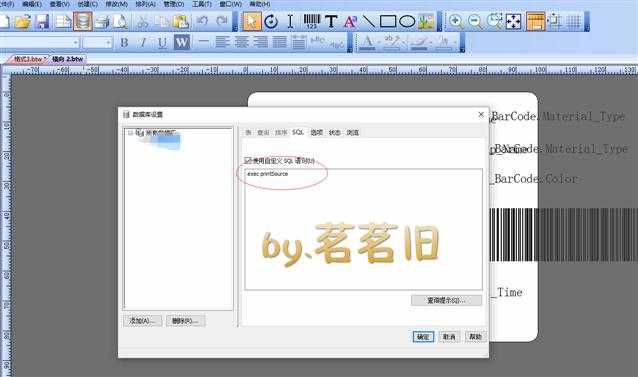Expand the database tree node in dialog

[130, 133]
